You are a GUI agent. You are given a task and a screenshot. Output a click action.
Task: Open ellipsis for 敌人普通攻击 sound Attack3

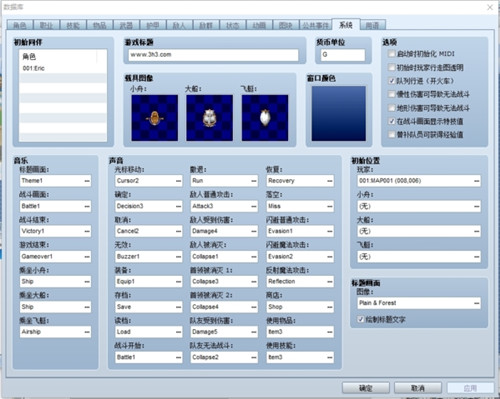click(x=254, y=206)
